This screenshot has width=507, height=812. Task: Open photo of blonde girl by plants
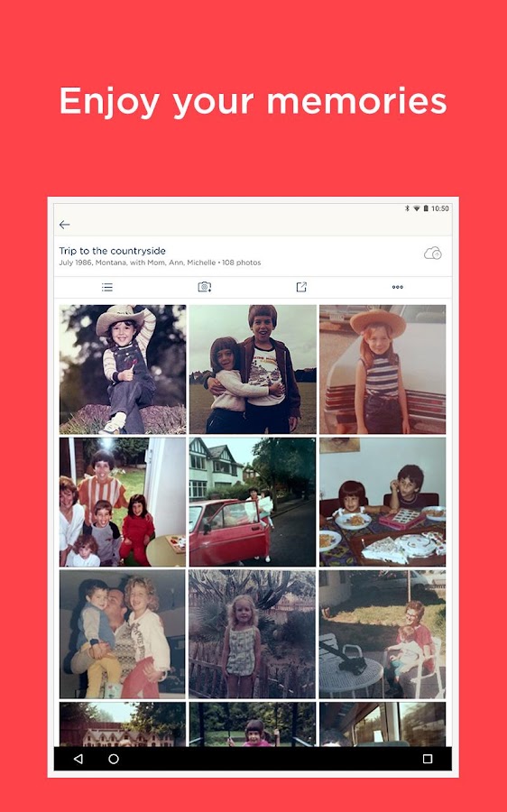click(x=253, y=634)
